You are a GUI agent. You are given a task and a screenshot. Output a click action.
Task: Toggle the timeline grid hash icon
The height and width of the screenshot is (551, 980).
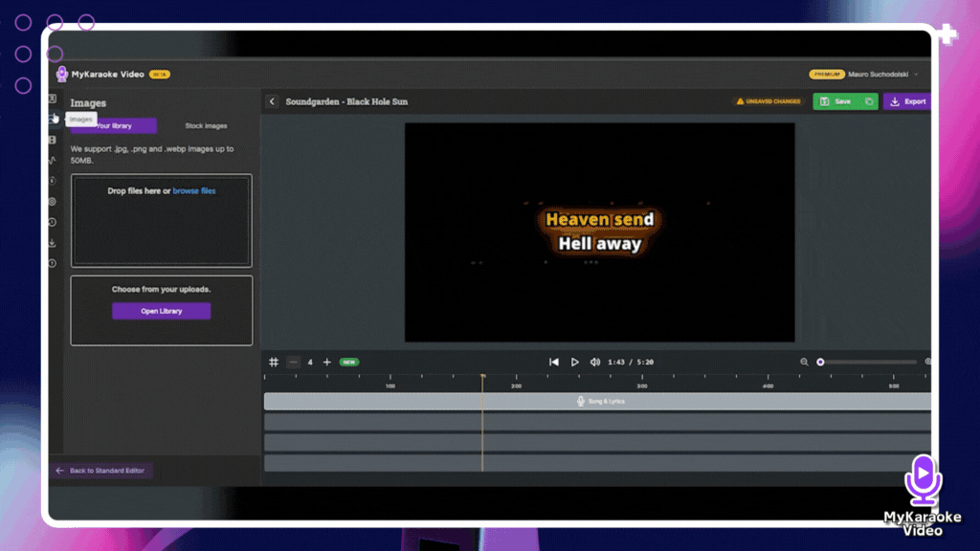(x=274, y=362)
